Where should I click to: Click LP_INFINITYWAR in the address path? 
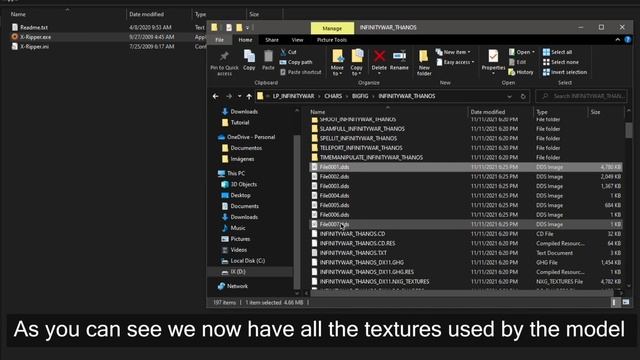click(293, 96)
